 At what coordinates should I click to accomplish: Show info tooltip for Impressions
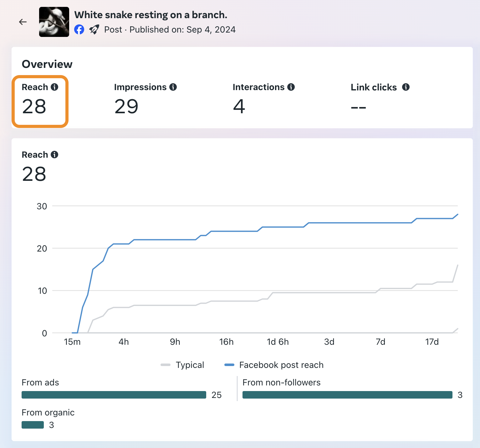pos(173,87)
